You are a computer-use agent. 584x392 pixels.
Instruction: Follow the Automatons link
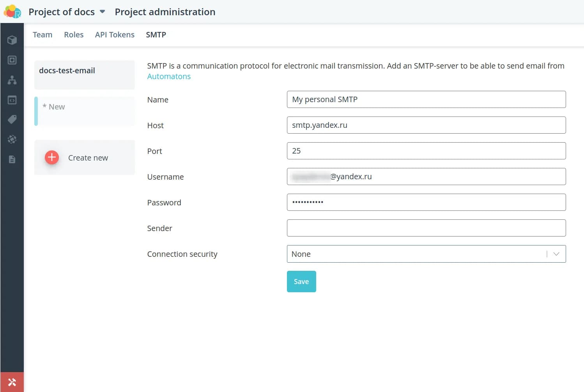pos(169,76)
